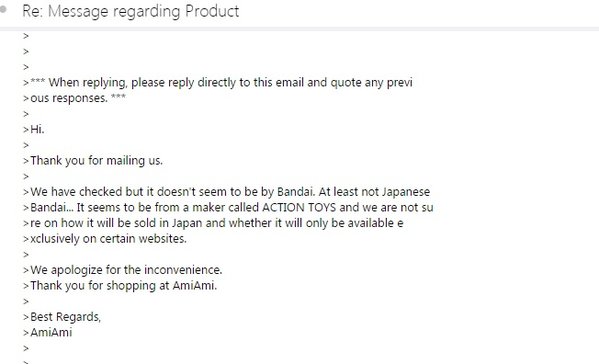Image resolution: width=599 pixels, height=364 pixels.
Task: Click the 'Thank you for shopping at AmiAmi.' line
Action: [x=123, y=286]
